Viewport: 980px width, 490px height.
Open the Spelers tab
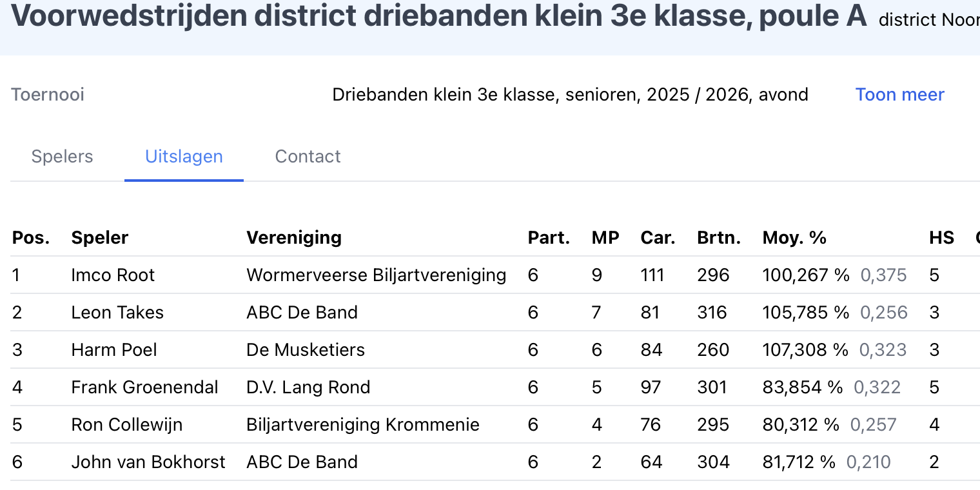pyautogui.click(x=63, y=157)
